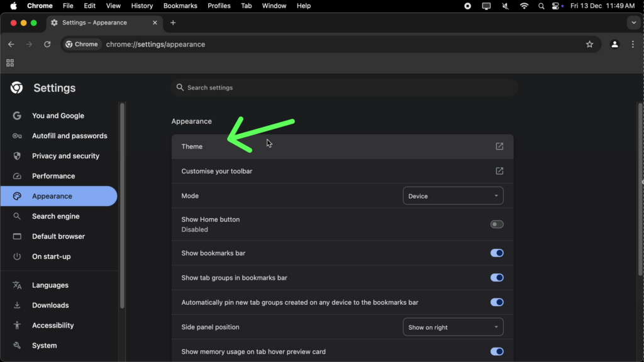This screenshot has width=644, height=362.
Task: Open the tab search chevron button
Action: (634, 23)
